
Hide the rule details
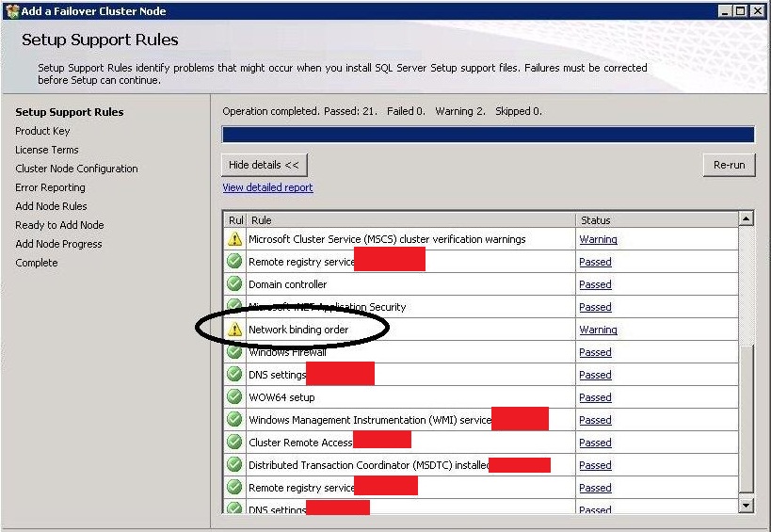[264, 165]
